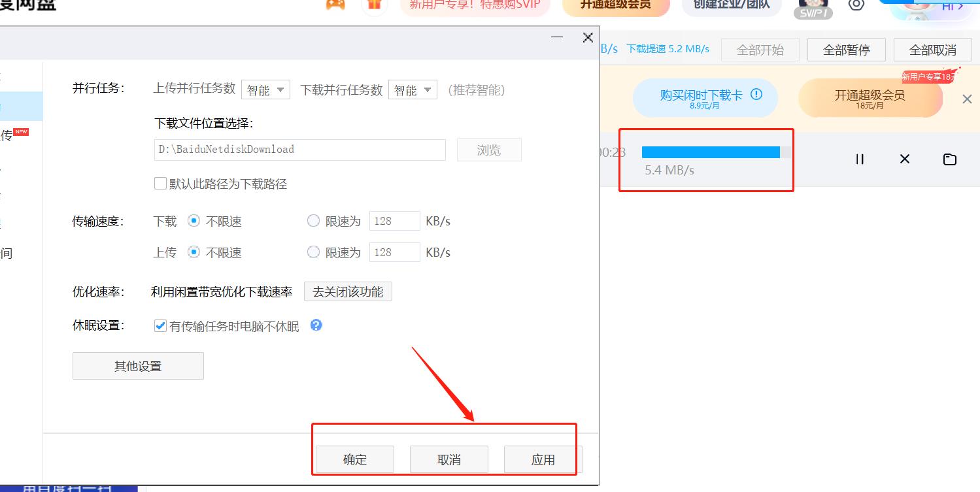
Task: Click the download path input field
Action: pyautogui.click(x=299, y=149)
